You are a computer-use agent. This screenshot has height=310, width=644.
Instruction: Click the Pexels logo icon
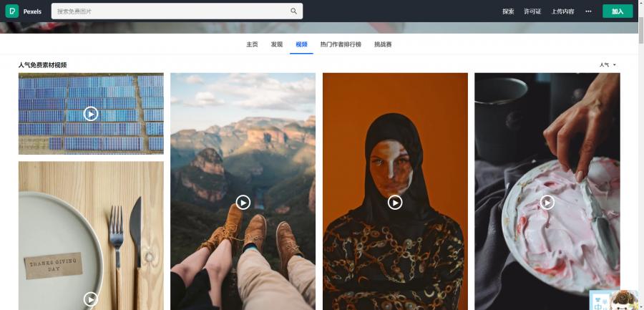12,11
